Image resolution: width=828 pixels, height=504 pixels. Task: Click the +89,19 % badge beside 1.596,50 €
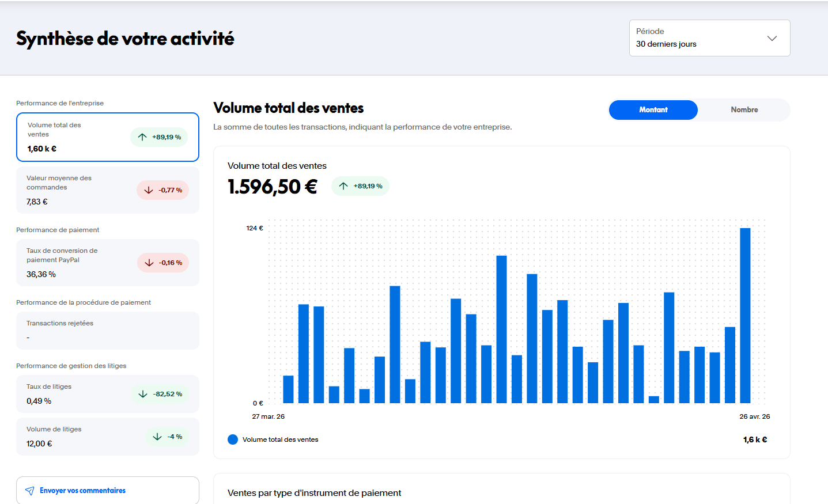[360, 186]
